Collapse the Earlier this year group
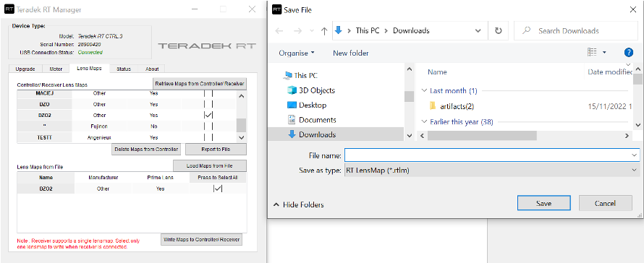The height and width of the screenshot is (263, 644). coord(425,122)
